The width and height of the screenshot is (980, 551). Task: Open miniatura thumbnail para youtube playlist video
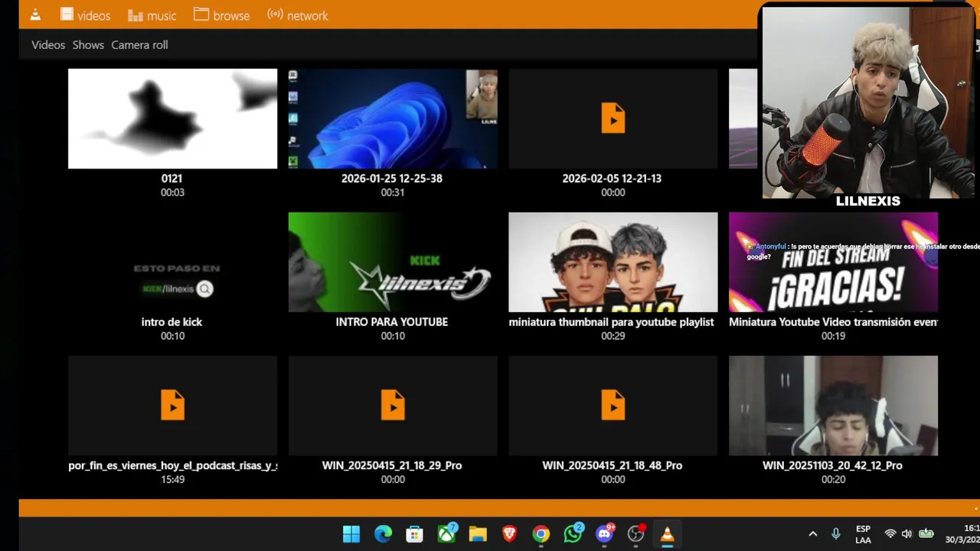(613, 262)
